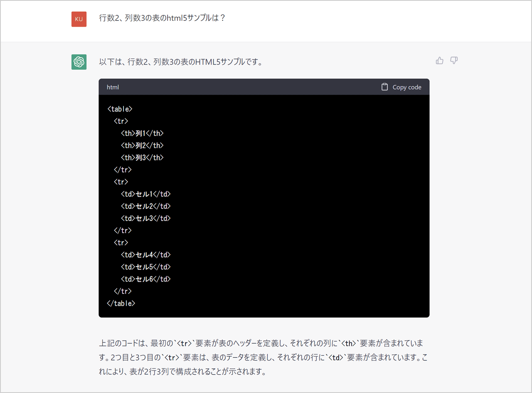532x393 pixels.
Task: Click the code line <td>セル6</td>
Action: click(x=145, y=279)
